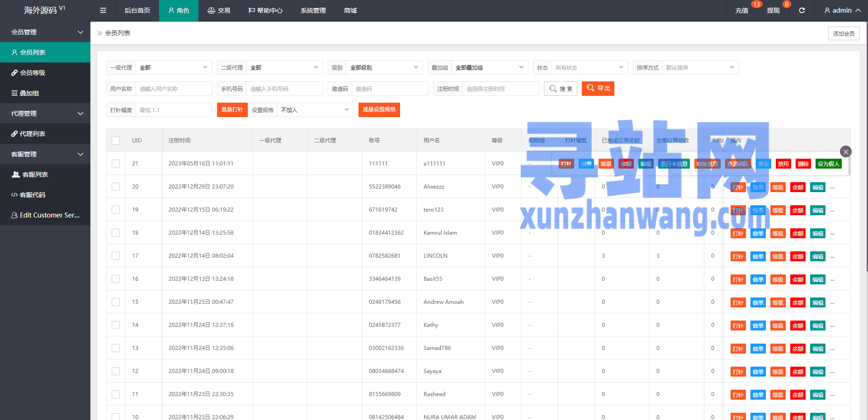
Task: Click the orange 批量打针 button
Action: [232, 109]
